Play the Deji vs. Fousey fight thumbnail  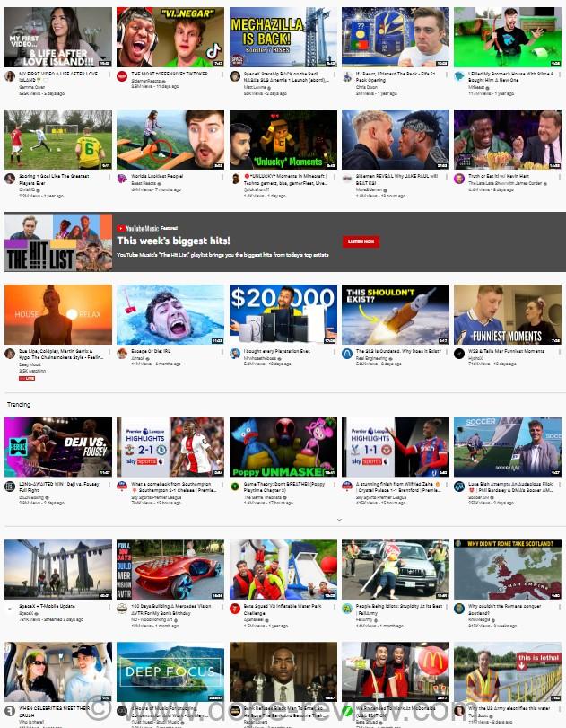tap(58, 446)
